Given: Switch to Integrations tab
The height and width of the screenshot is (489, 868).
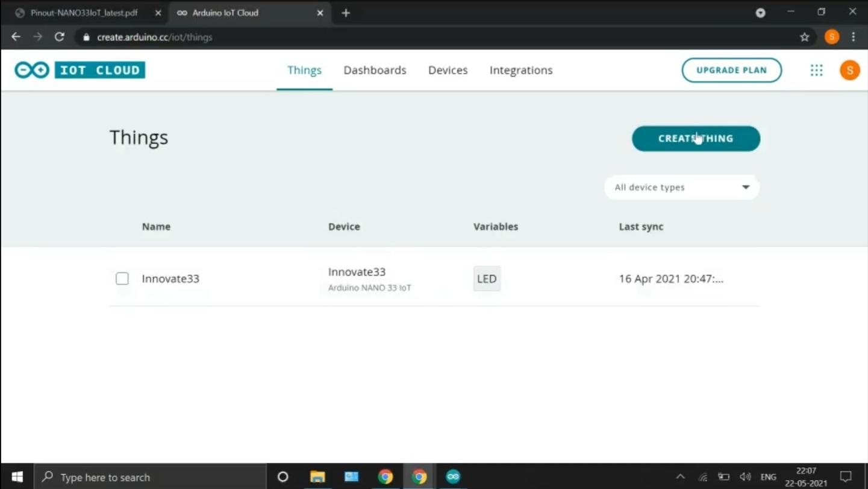Looking at the screenshot, I should tap(521, 70).
